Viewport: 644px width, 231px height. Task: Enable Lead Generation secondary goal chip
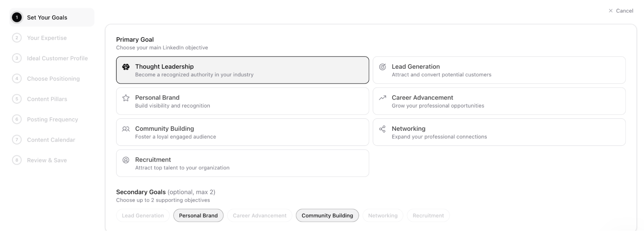[x=143, y=216]
